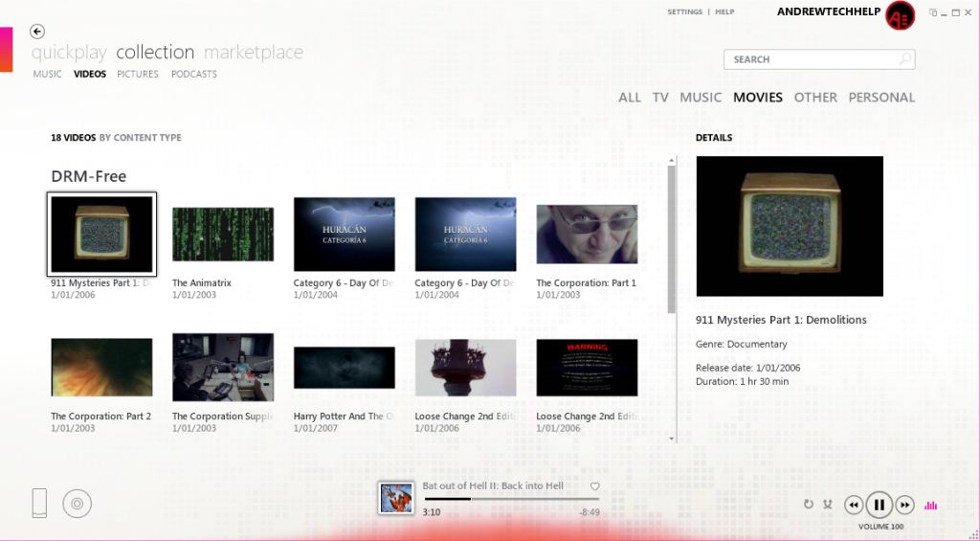Click the scrollbar up arrow
The width and height of the screenshot is (980, 541).
(x=672, y=161)
